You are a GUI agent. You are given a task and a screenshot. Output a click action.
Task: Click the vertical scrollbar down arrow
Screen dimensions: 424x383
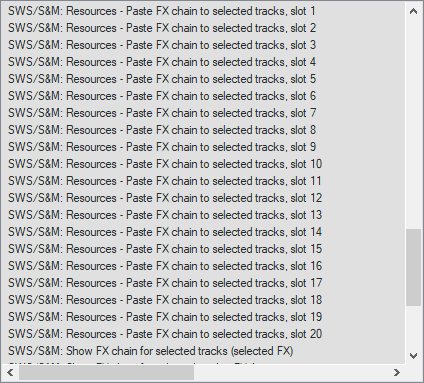coord(413,356)
